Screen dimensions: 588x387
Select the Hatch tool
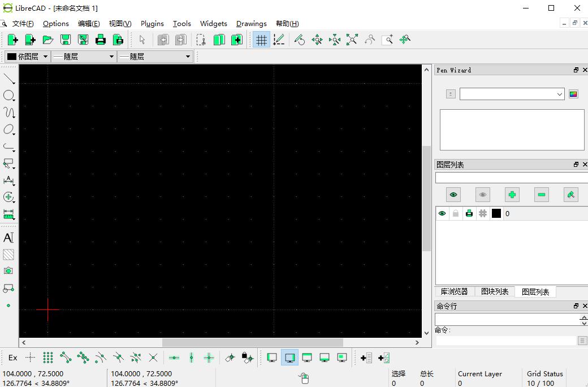click(8, 255)
